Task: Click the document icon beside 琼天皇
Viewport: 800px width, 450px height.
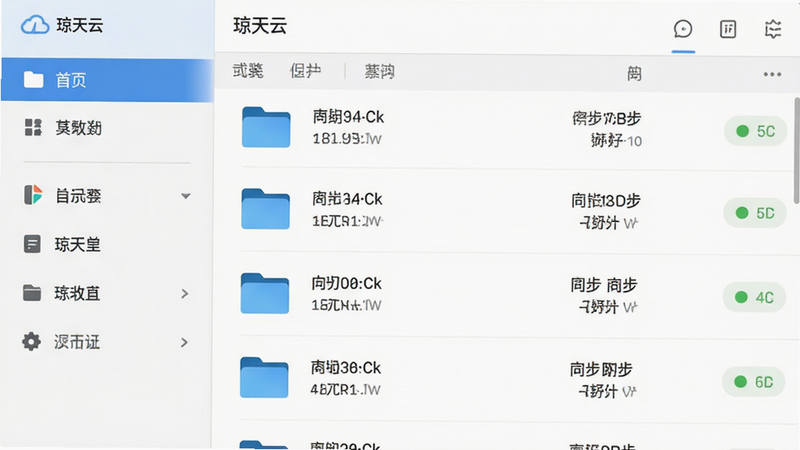Action: click(32, 244)
